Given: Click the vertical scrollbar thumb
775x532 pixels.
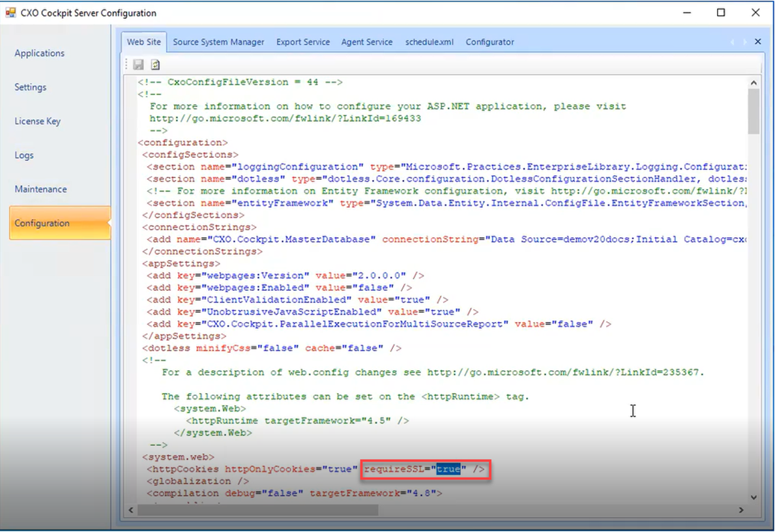Looking at the screenshot, I should coord(753,111).
